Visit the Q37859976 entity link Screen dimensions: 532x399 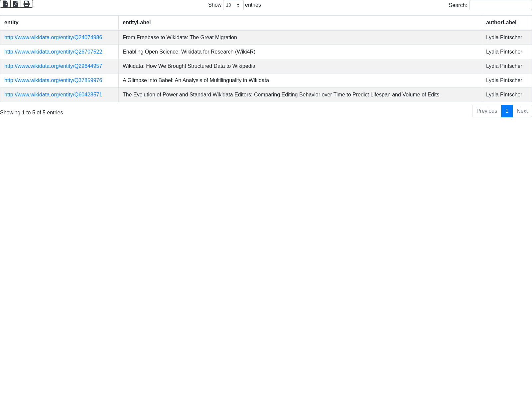pyautogui.click(x=53, y=80)
